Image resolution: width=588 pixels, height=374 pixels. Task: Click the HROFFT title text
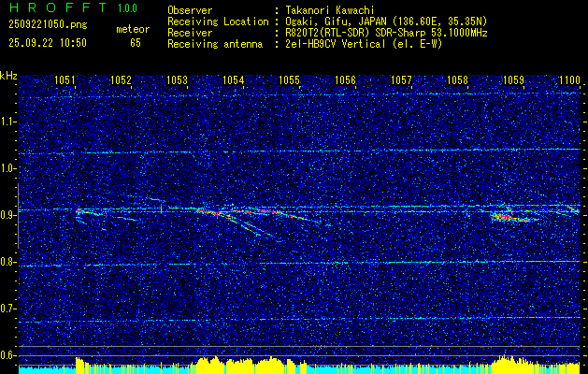(x=58, y=7)
